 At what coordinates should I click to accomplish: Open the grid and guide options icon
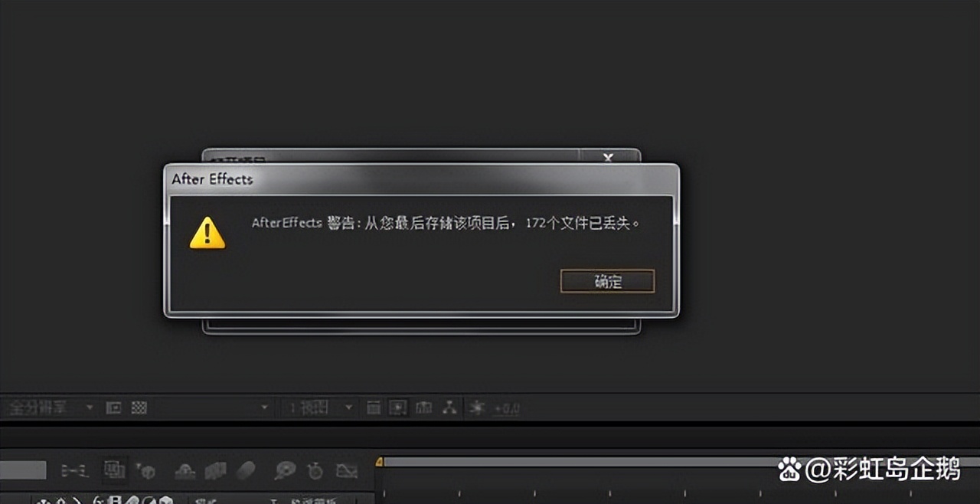point(374,407)
